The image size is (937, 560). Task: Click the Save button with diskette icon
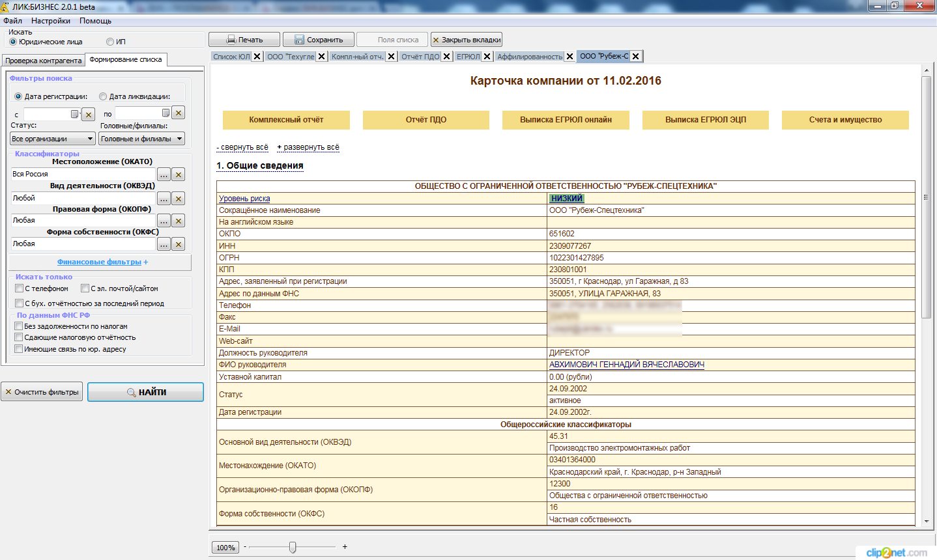tap(318, 40)
